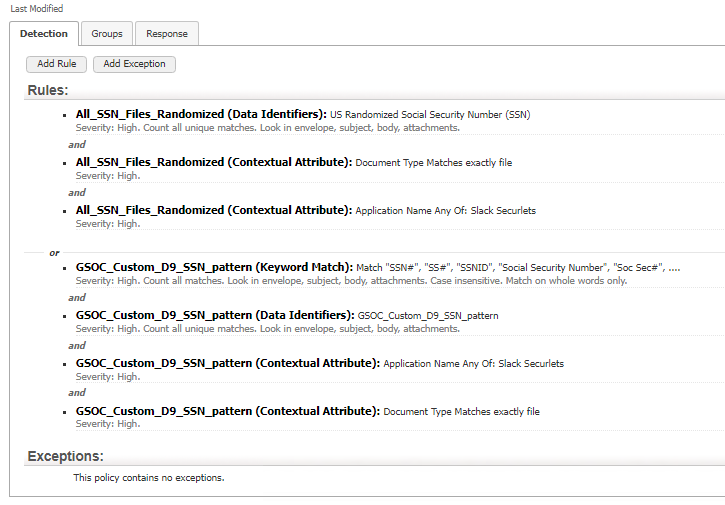Image resolution: width=725 pixels, height=505 pixels.
Task: Go to the Response tab
Action: (x=166, y=33)
